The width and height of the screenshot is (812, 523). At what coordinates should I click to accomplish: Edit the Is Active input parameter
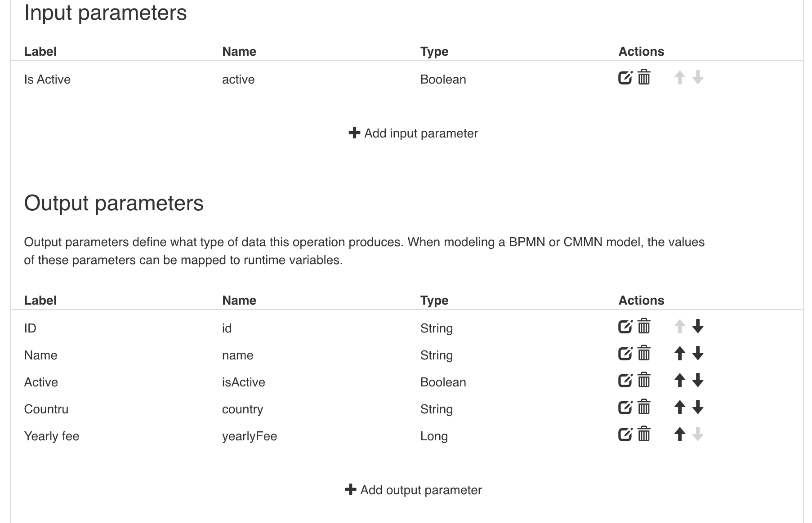pos(625,77)
